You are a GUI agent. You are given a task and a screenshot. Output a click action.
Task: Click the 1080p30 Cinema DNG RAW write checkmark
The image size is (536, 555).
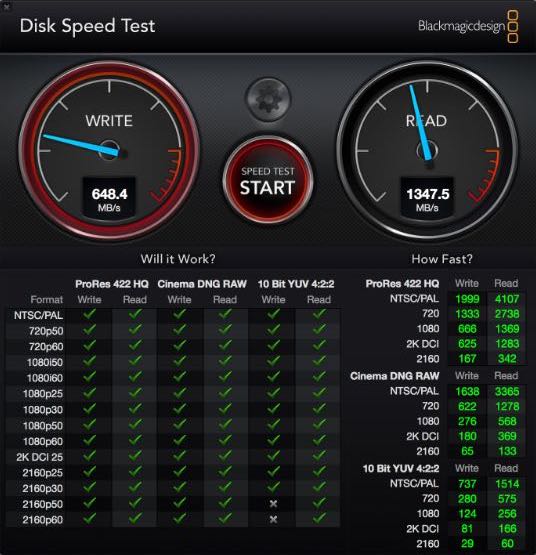point(179,408)
